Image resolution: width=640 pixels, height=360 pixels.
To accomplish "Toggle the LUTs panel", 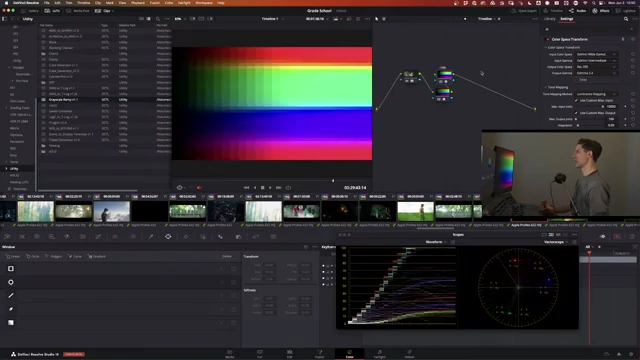I will pos(53,11).
